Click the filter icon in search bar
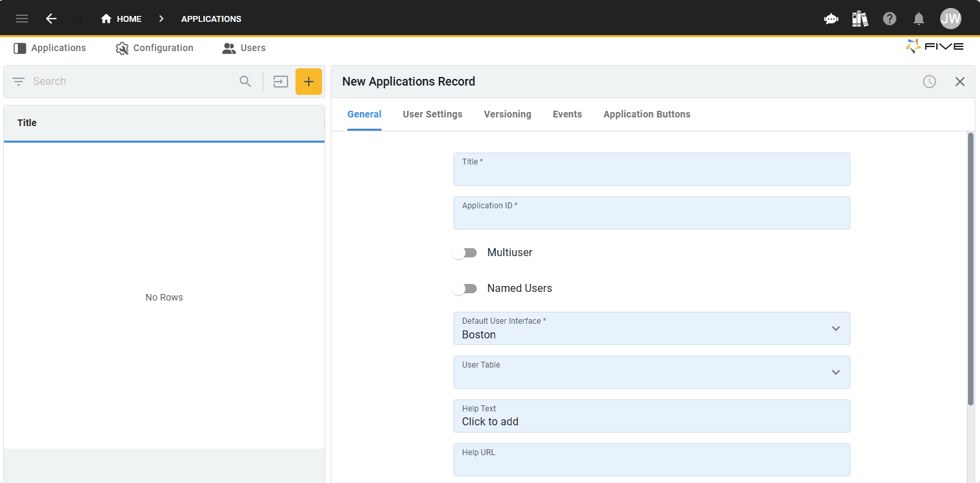Screen dimensions: 980x483 tap(19, 82)
